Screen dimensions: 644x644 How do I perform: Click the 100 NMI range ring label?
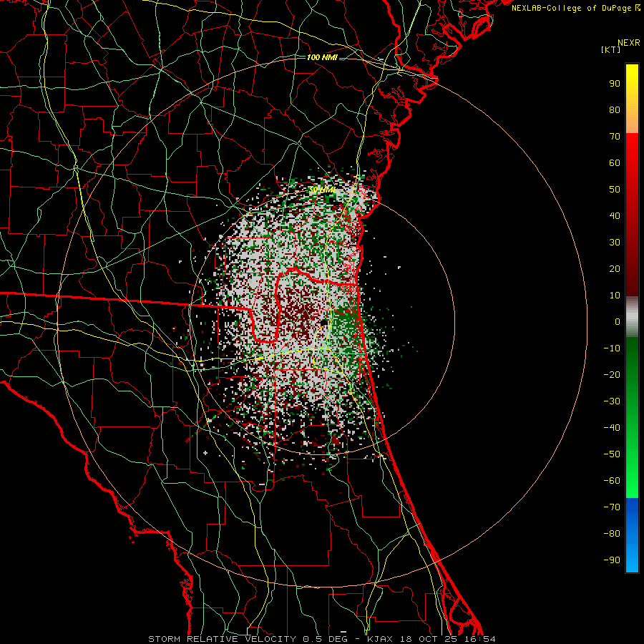[x=322, y=57]
